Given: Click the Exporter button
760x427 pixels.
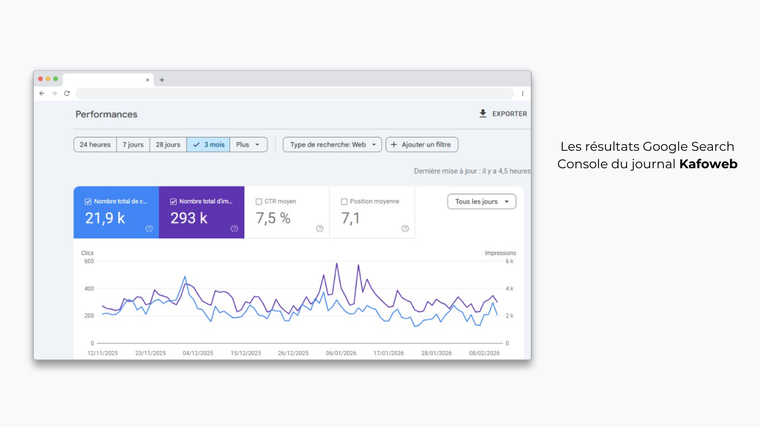Looking at the screenshot, I should (x=502, y=114).
